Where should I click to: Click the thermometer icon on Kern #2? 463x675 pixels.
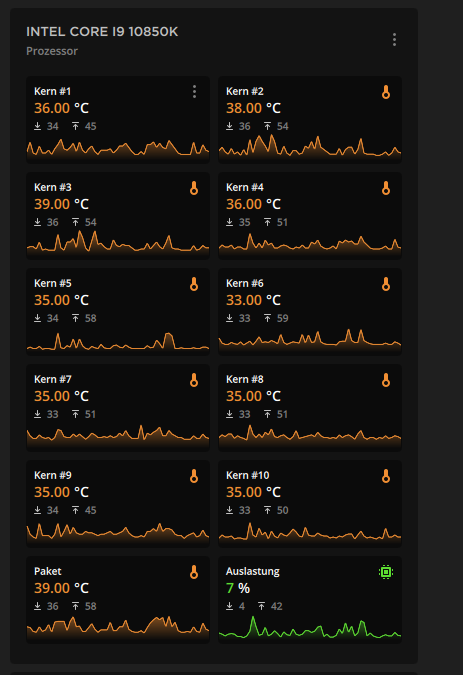(x=386, y=92)
